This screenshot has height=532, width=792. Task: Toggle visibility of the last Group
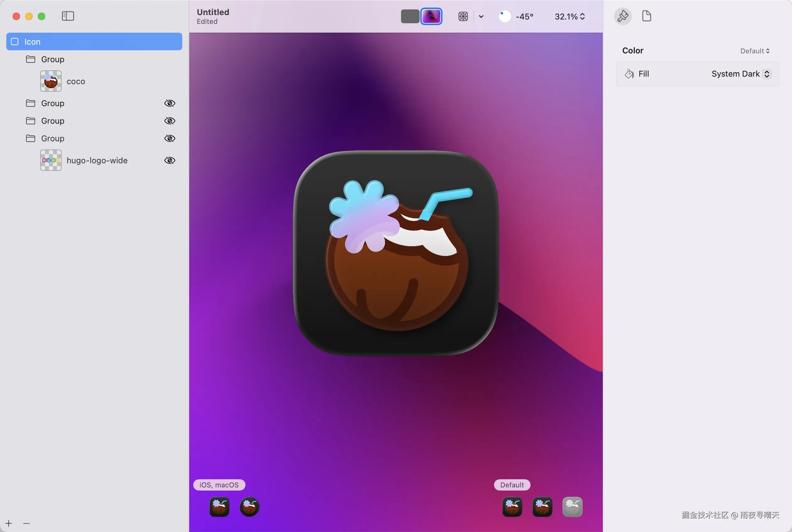(170, 138)
